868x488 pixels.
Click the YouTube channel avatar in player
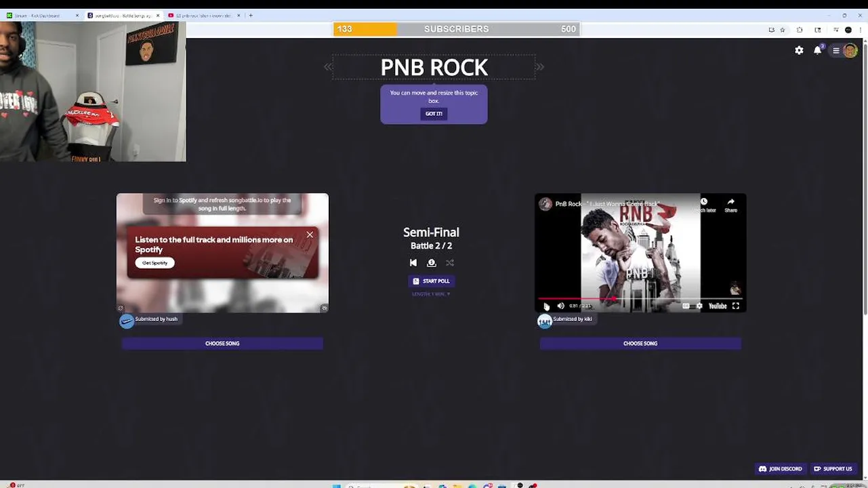545,204
